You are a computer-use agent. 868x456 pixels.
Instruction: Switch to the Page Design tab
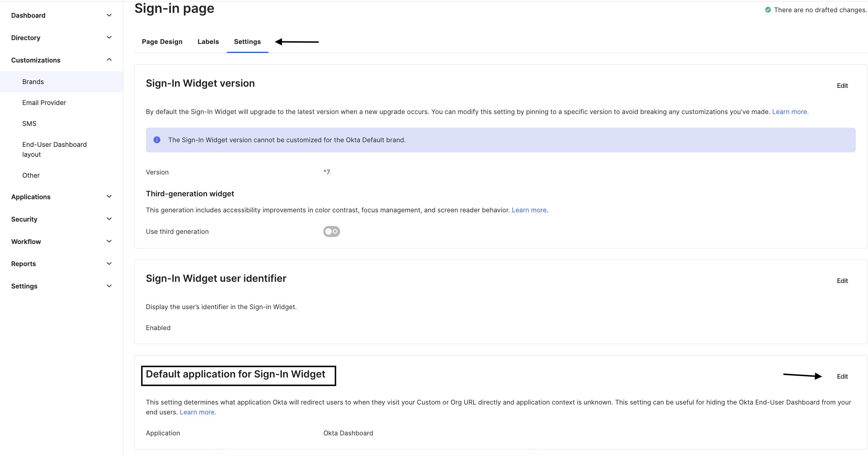(x=162, y=42)
